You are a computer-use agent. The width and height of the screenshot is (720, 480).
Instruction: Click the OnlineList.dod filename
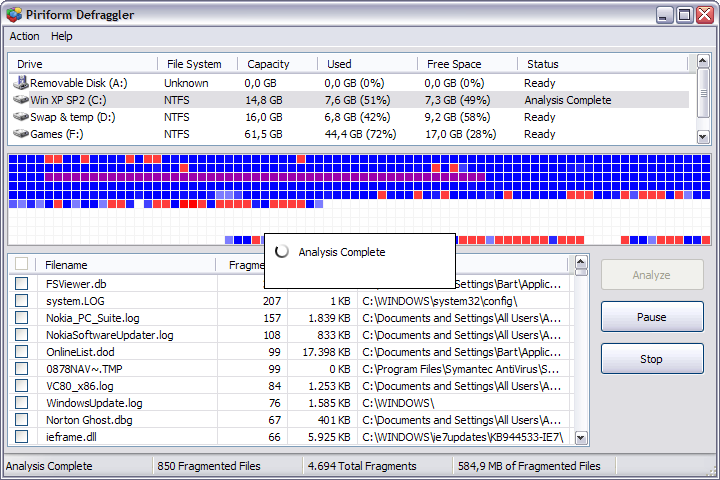(x=80, y=352)
